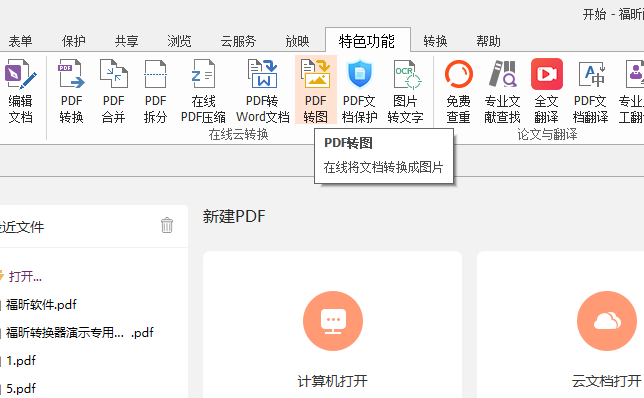Open PDF文档保护 shield tool

click(x=359, y=91)
